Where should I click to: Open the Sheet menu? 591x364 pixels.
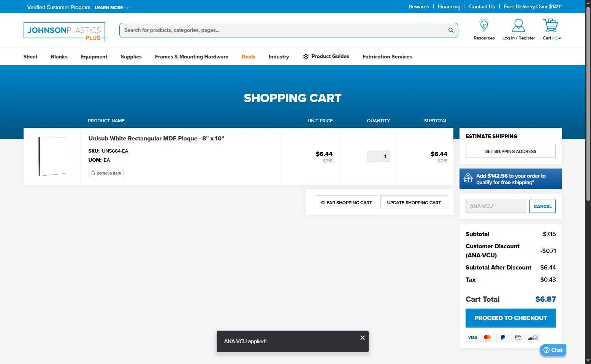(30, 57)
